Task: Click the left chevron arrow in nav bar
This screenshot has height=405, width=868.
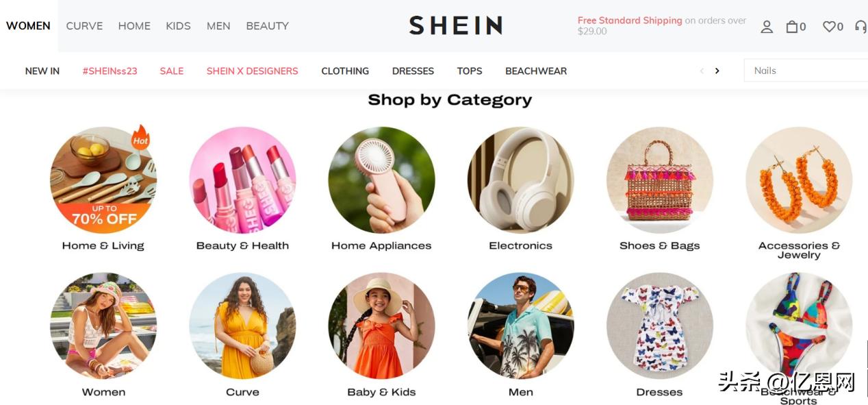Action: pos(702,71)
